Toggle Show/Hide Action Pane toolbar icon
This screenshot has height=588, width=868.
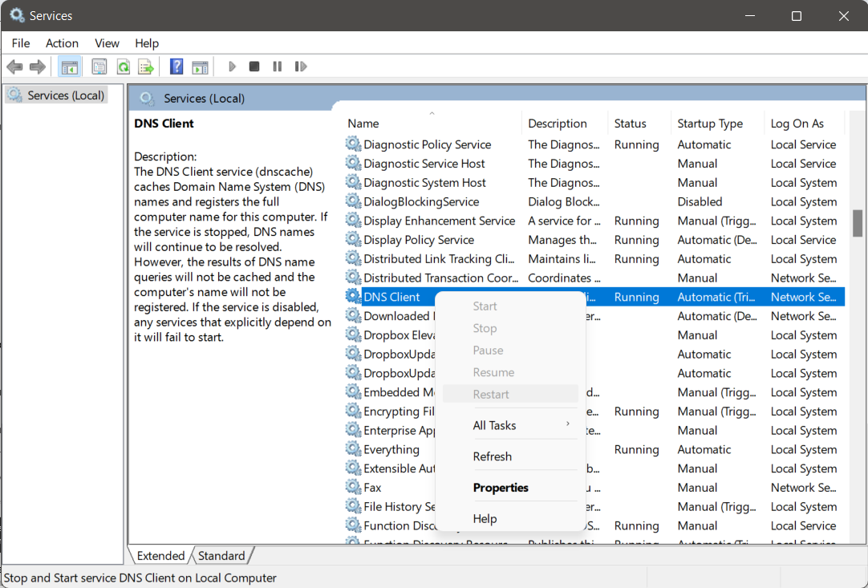point(200,67)
